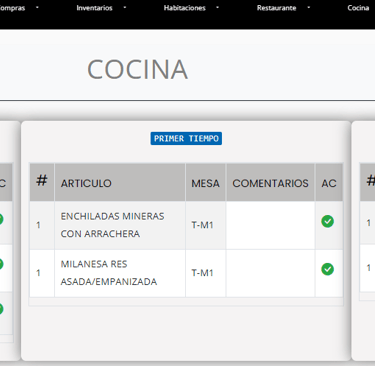Image resolution: width=375 pixels, height=366 pixels.
Task: Click green check for Enchiladas Mineras row
Action: point(327,221)
